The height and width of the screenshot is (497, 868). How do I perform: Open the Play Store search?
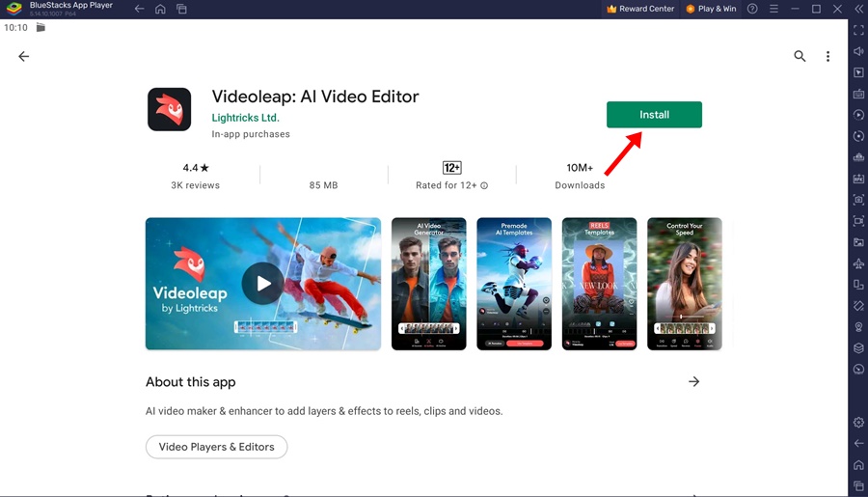pos(800,56)
